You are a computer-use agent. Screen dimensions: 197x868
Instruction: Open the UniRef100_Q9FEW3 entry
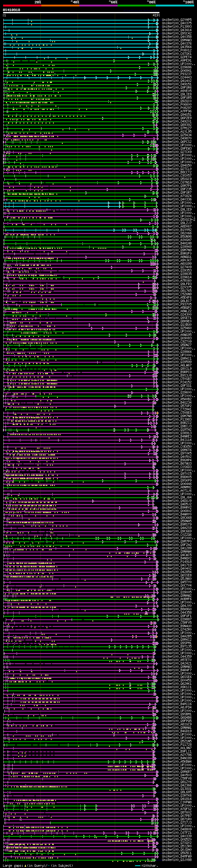[x=177, y=149]
